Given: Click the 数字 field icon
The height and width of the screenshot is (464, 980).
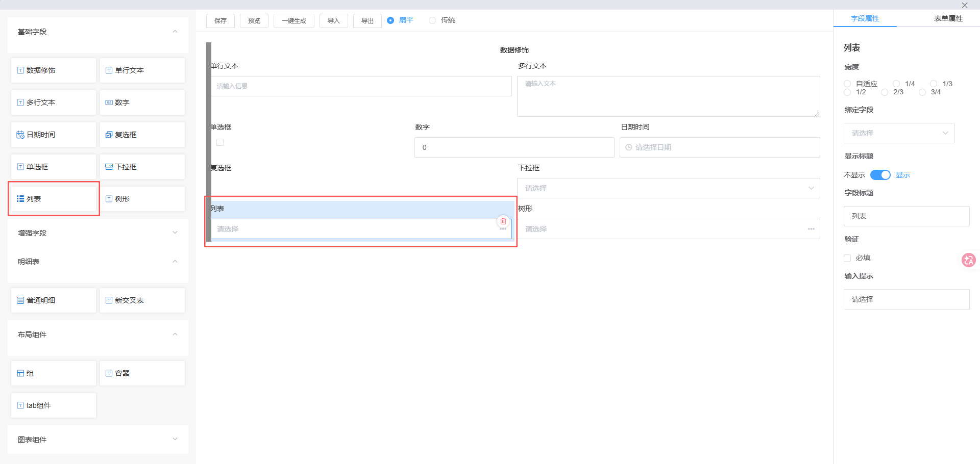Looking at the screenshot, I should click(x=109, y=102).
